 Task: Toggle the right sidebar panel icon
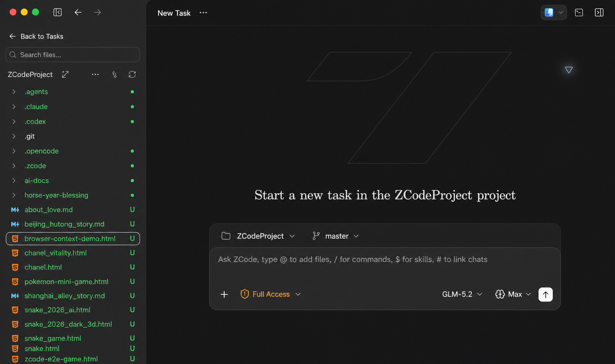pos(599,12)
